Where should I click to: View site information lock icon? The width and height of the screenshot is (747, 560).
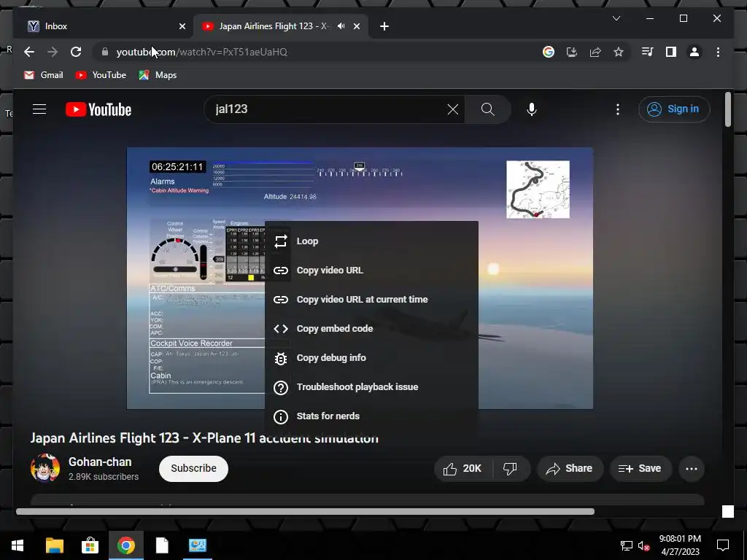(105, 52)
